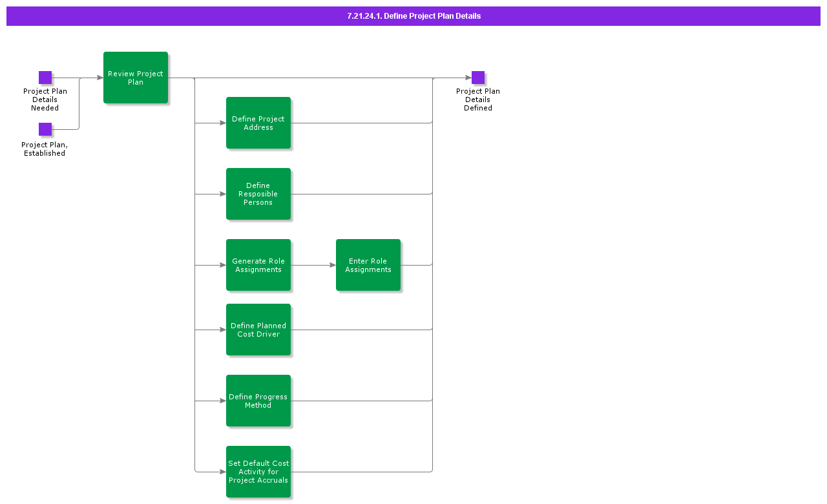Click the Define Progress Method box

click(258, 401)
